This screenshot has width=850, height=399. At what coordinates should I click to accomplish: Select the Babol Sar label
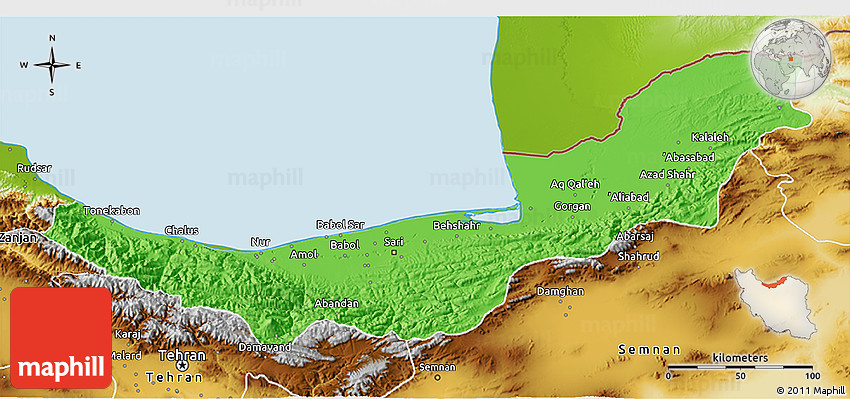[x=341, y=224]
